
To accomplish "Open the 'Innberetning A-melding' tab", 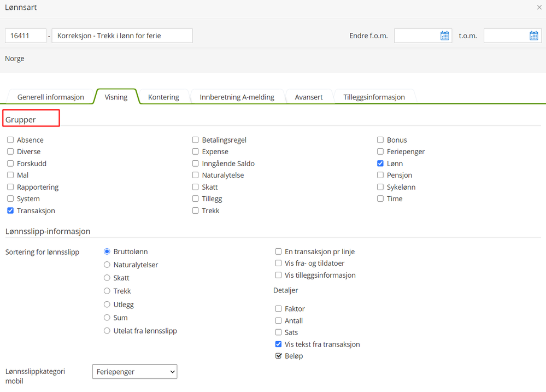I will point(237,97).
